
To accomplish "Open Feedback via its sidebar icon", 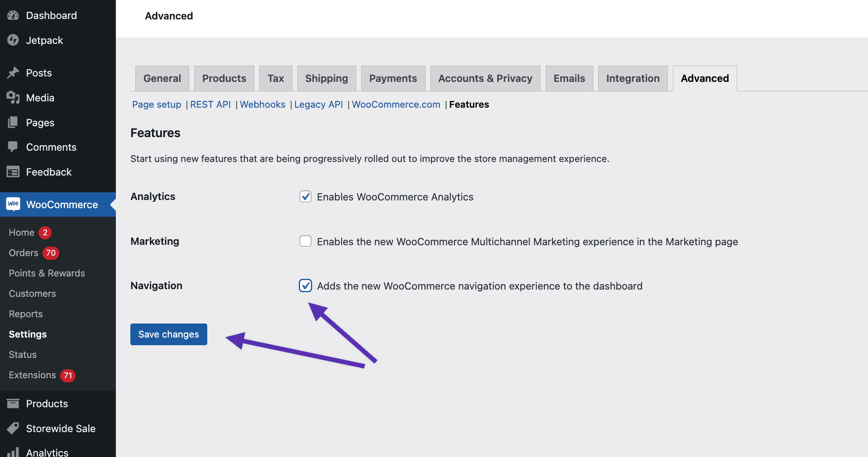I will (x=13, y=172).
